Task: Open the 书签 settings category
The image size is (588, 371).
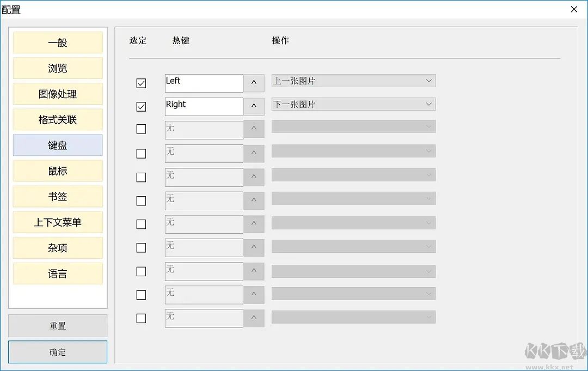Action: (57, 196)
